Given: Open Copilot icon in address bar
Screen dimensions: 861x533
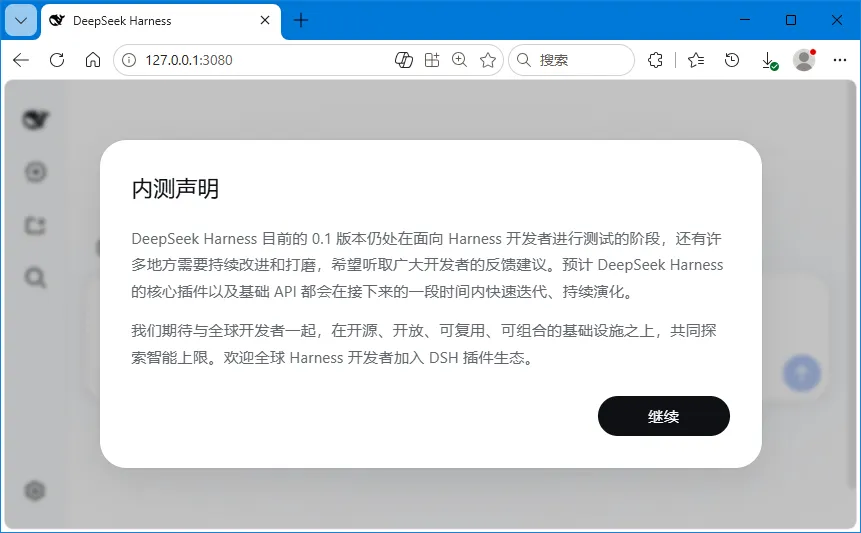Looking at the screenshot, I should [404, 60].
